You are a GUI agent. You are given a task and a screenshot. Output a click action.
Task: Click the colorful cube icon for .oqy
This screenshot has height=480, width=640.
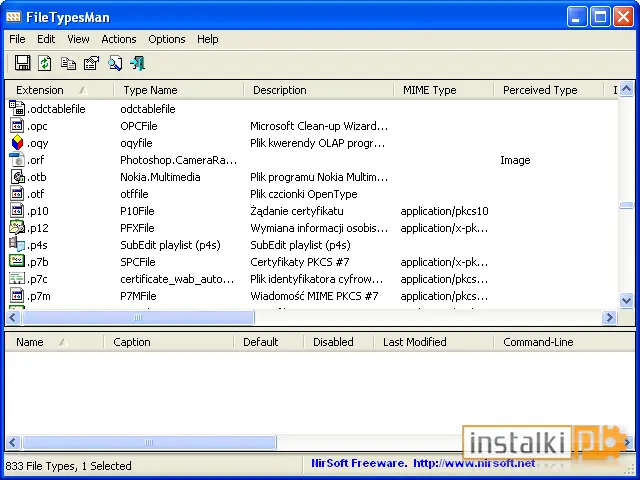[17, 143]
